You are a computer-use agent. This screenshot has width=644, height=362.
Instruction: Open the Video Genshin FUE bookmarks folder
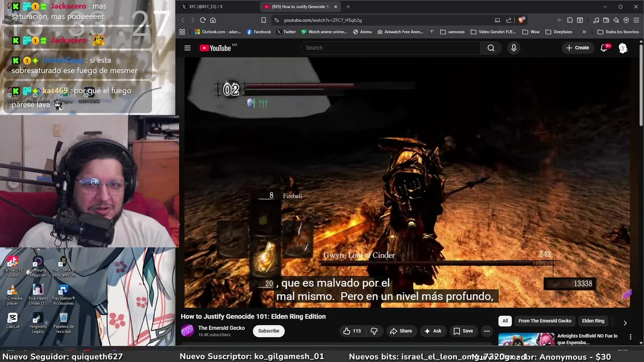493,32
